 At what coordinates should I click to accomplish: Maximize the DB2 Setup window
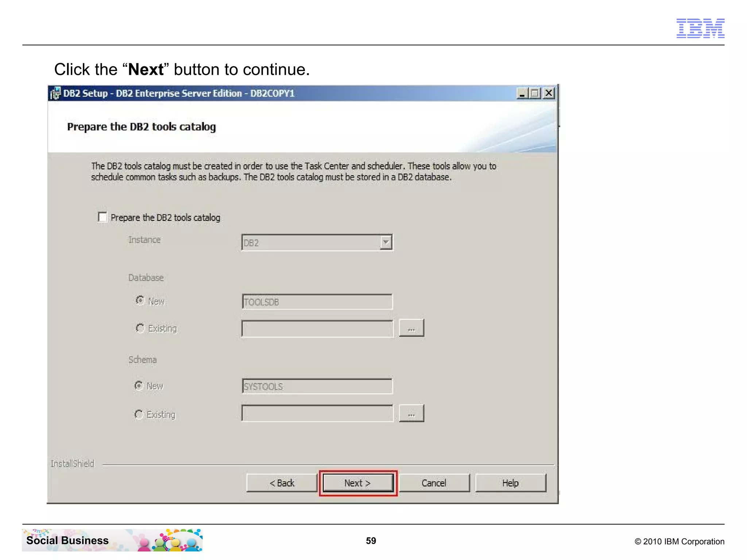pos(535,93)
